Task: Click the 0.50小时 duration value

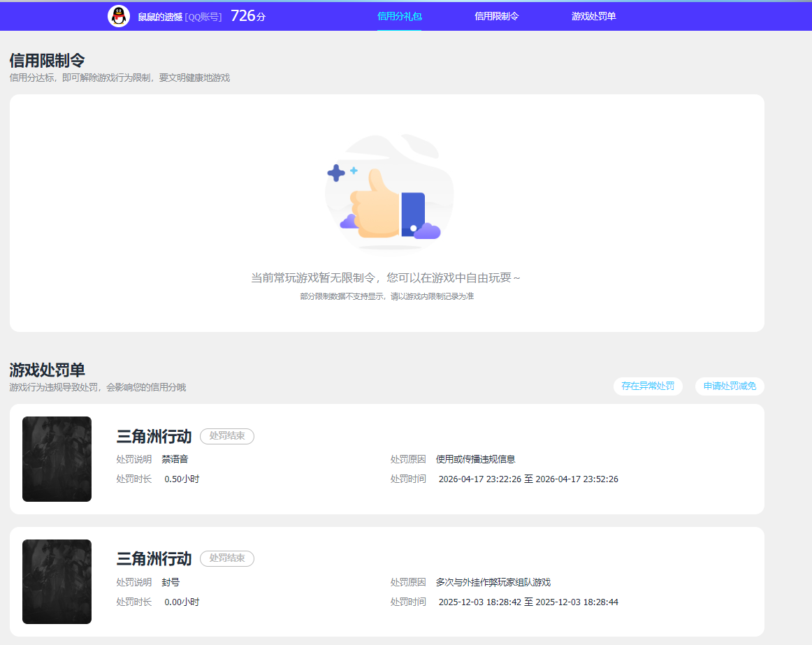Action: pos(182,479)
